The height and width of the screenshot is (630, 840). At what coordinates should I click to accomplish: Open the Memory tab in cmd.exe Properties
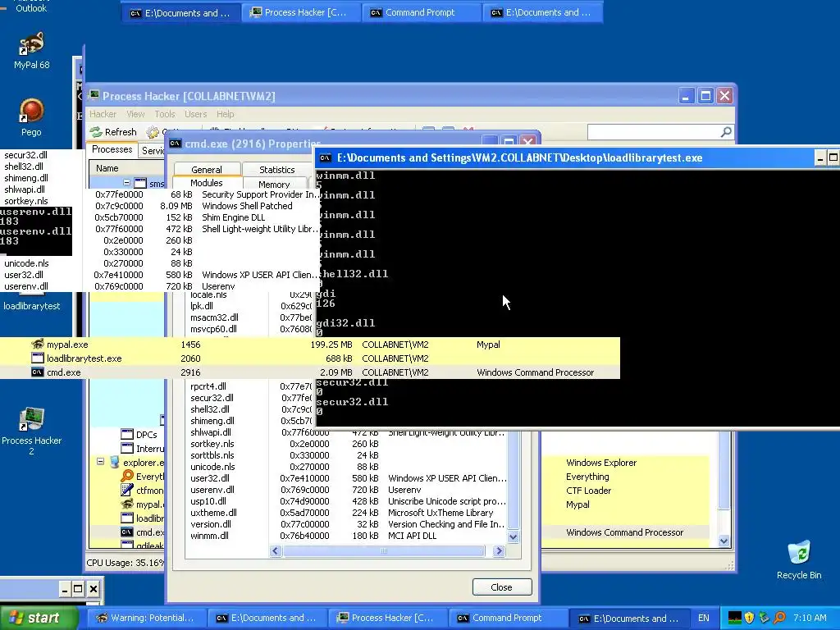pos(274,184)
